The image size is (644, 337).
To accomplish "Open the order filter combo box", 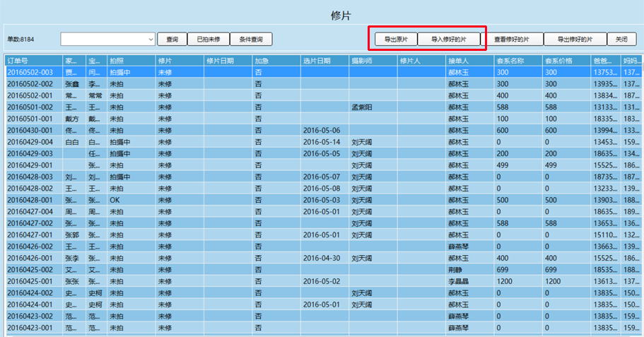I will tap(107, 39).
